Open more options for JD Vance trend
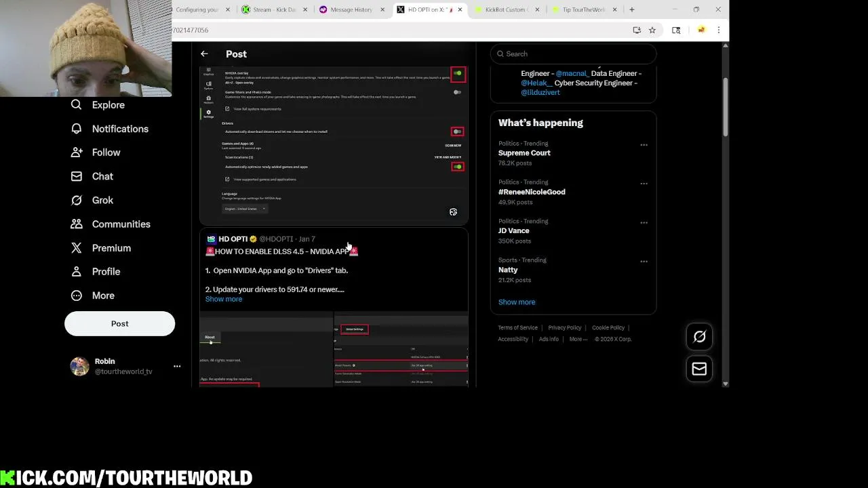 (x=644, y=222)
